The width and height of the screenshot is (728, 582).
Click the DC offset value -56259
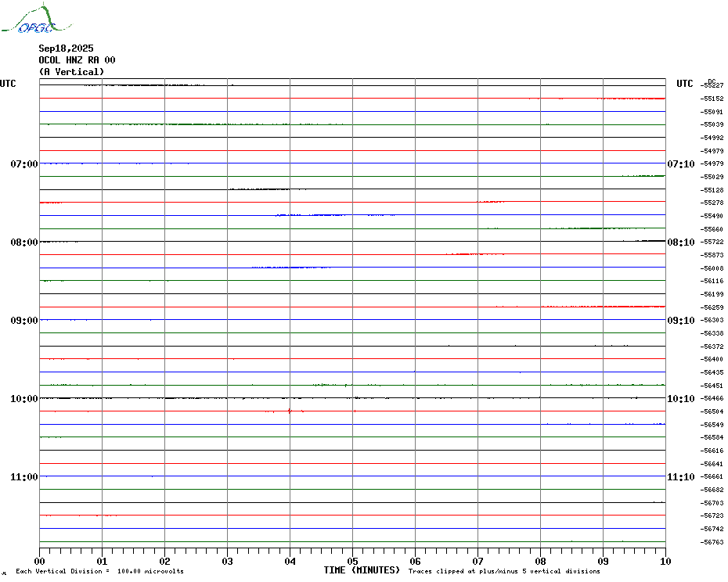click(x=712, y=307)
